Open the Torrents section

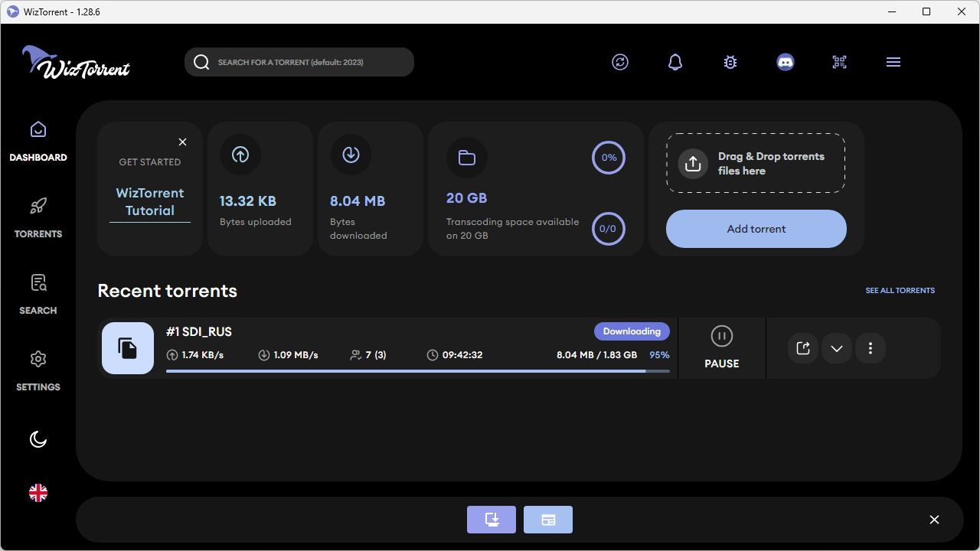38,218
